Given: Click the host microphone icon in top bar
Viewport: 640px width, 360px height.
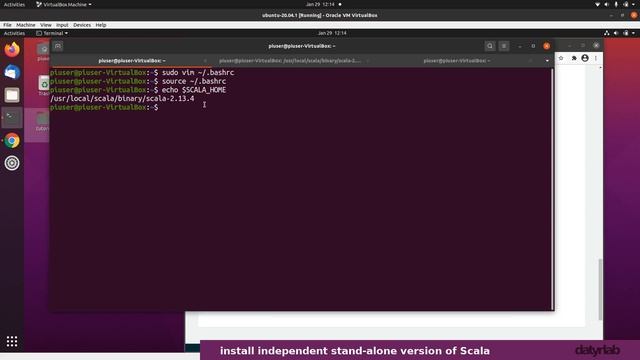Looking at the screenshot, I should point(616,4).
